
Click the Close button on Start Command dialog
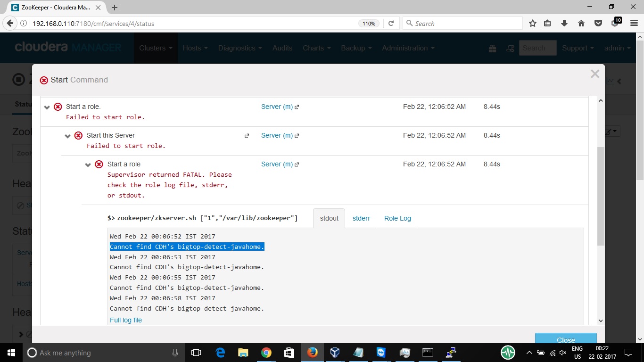tap(565, 340)
